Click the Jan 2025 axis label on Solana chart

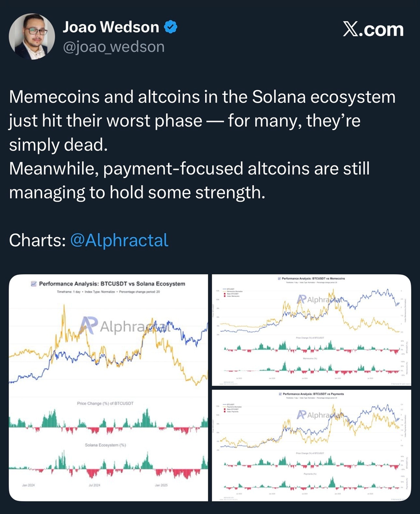[x=161, y=485]
